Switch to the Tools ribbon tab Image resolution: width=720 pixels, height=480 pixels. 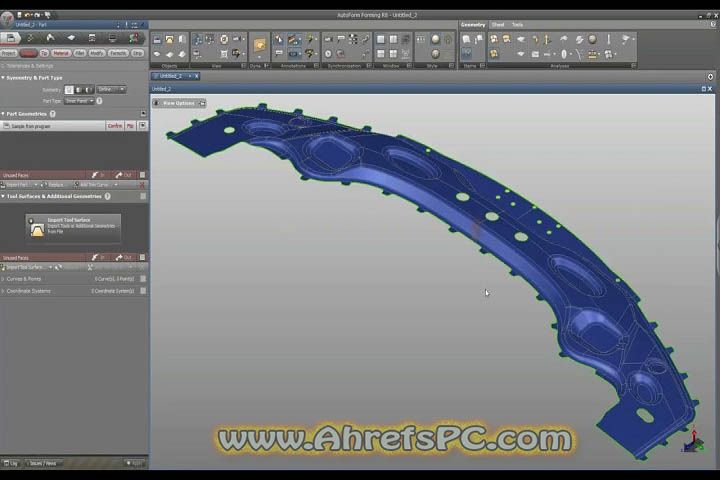pos(518,25)
